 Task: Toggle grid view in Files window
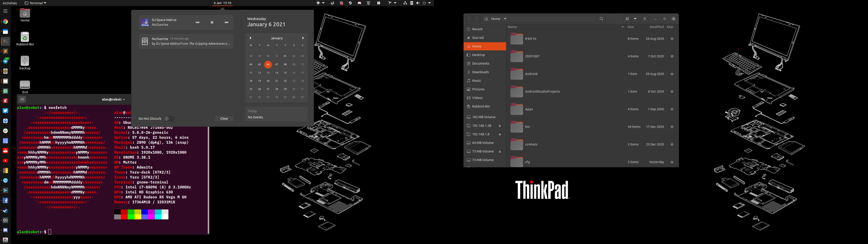[627, 19]
